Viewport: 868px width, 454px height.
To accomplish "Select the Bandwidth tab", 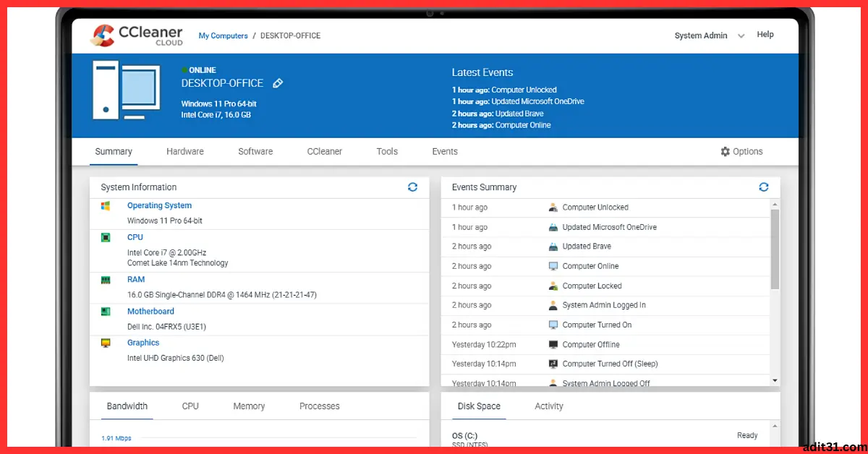I will click(x=127, y=406).
